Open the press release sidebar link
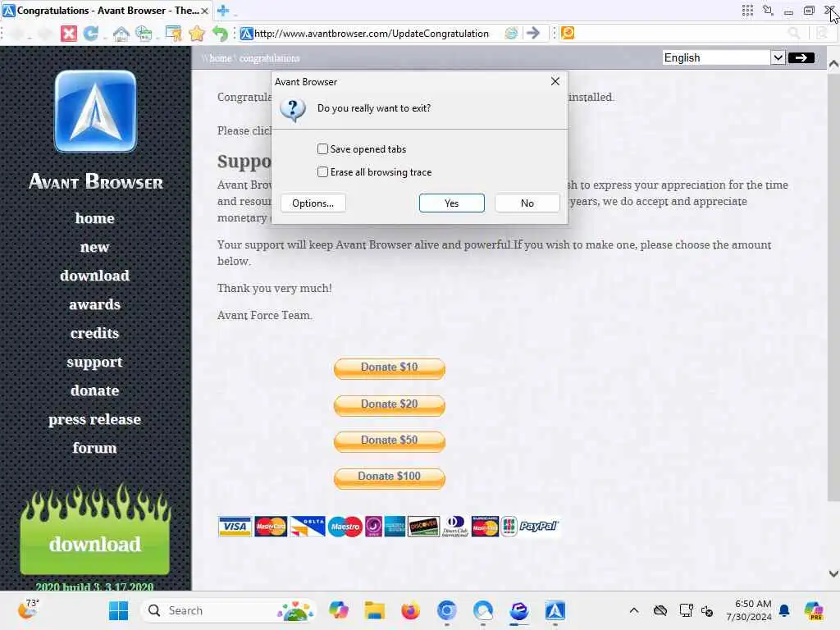 (95, 419)
